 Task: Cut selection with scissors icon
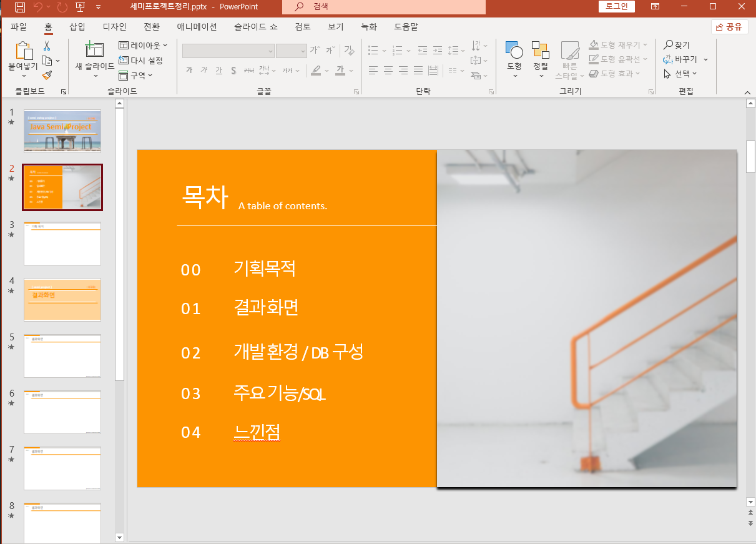47,46
